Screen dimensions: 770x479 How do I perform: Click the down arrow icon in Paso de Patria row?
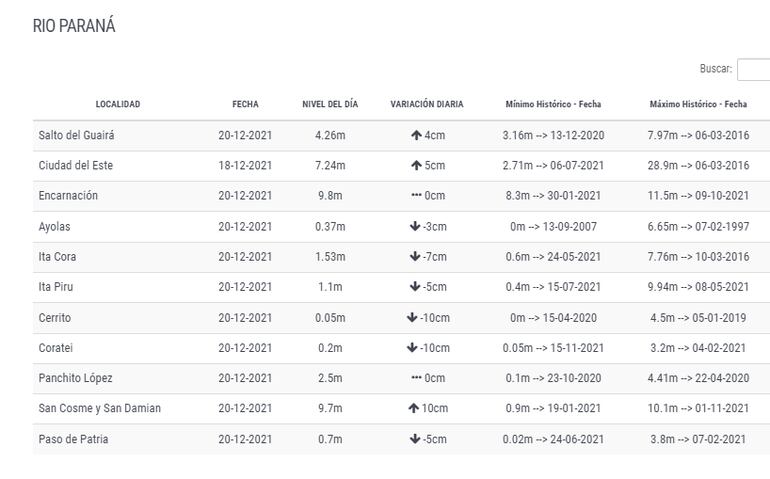(415, 439)
